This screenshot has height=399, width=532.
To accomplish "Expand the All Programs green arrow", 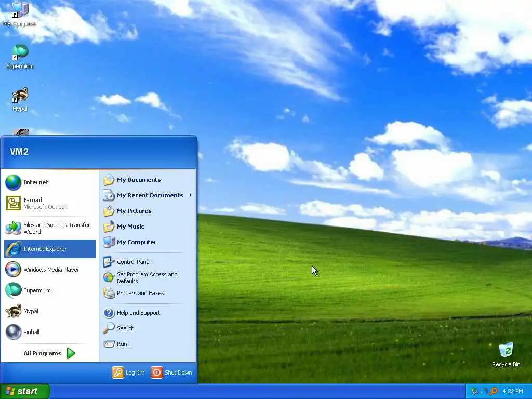I will 71,353.
